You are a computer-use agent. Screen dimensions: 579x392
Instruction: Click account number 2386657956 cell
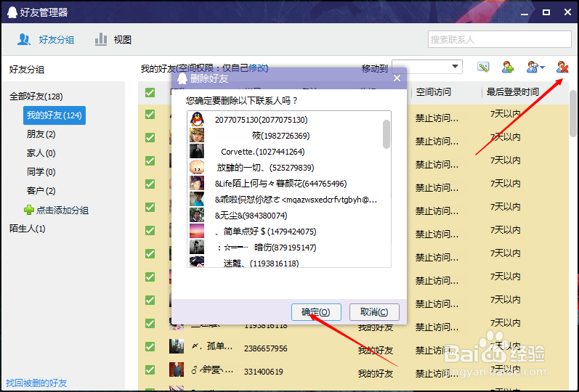(265, 348)
